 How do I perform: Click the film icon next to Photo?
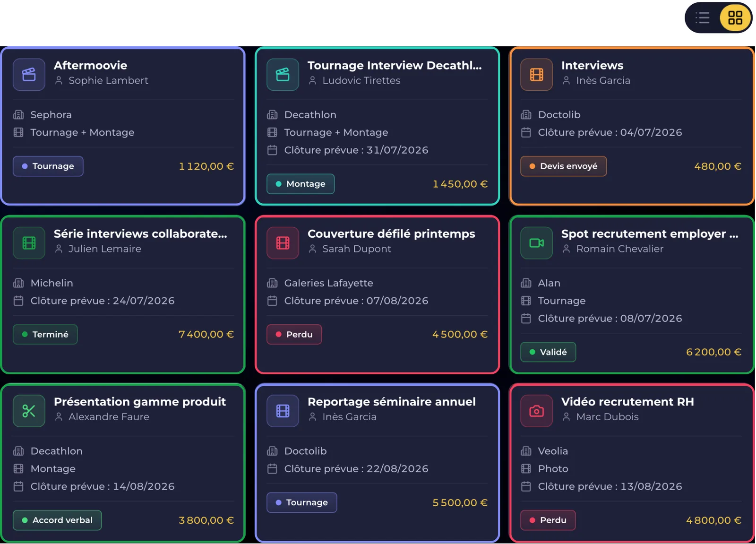[526, 469]
